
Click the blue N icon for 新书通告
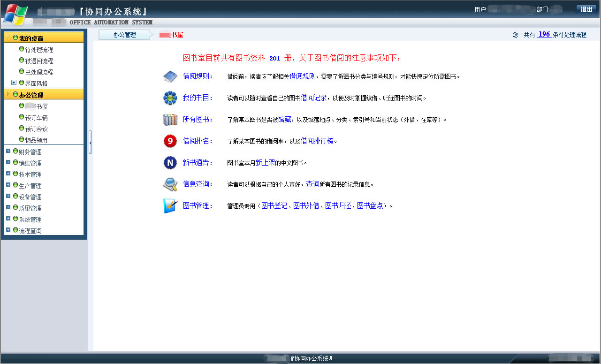click(170, 162)
